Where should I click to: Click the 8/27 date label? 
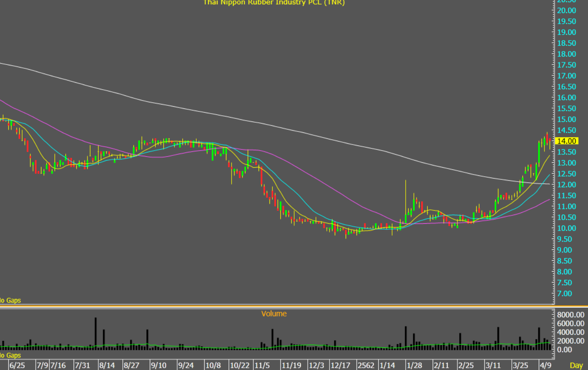pyautogui.click(x=131, y=365)
